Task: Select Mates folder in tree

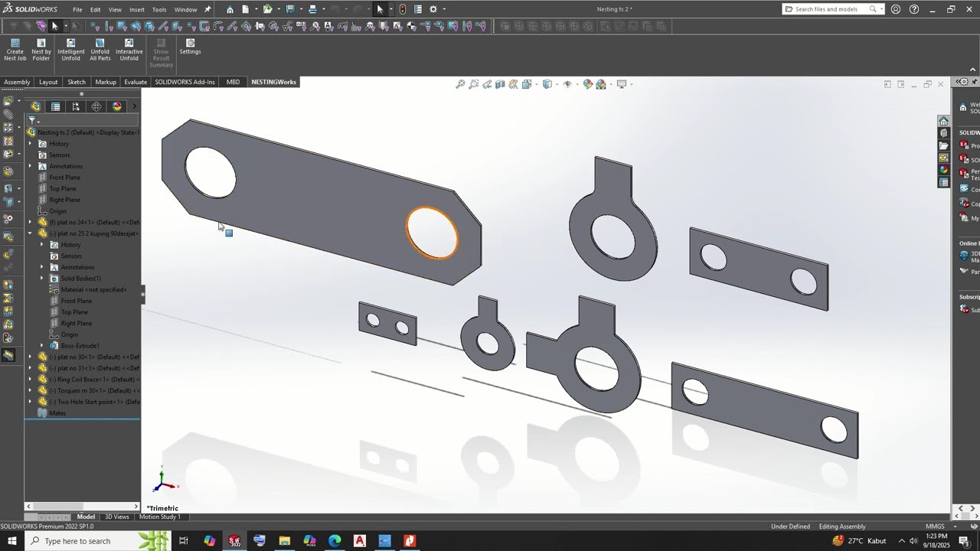Action: 57,413
